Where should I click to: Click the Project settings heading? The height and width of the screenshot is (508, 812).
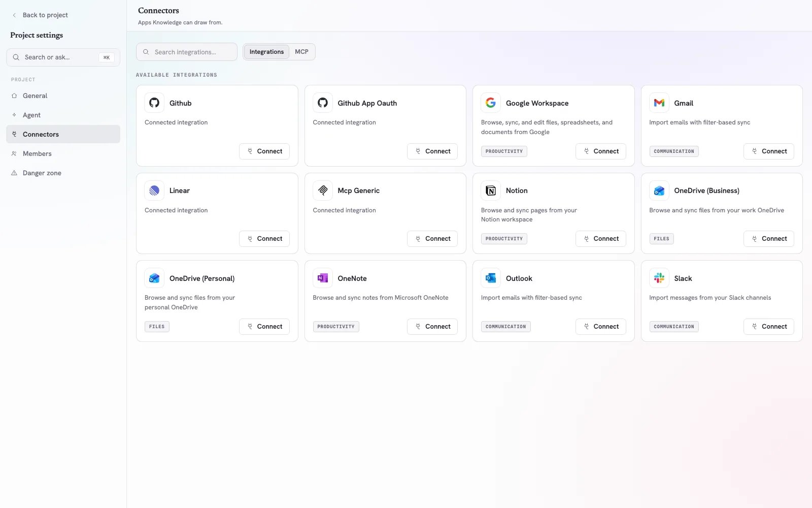coord(37,35)
